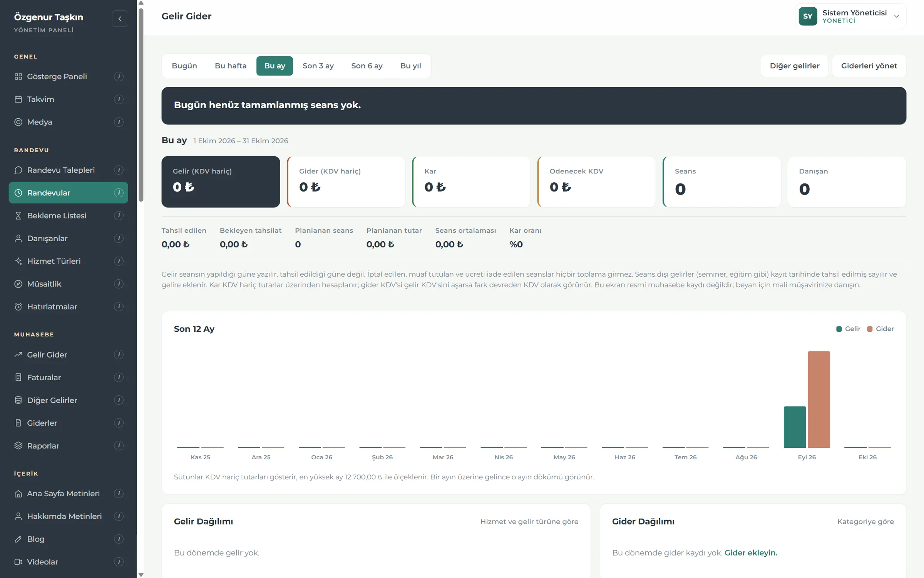This screenshot has height=578, width=924.
Task: Select the Bugün period tab
Action: point(184,66)
